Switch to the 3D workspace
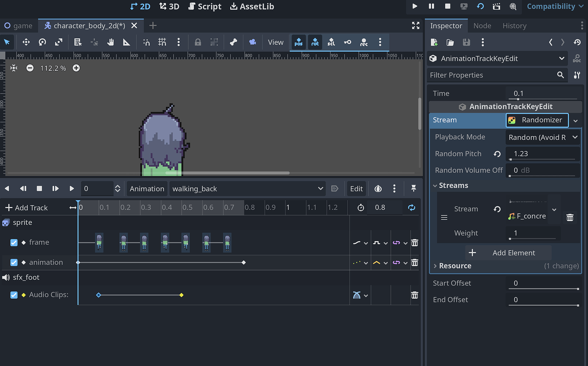The image size is (588, 366). [169, 6]
